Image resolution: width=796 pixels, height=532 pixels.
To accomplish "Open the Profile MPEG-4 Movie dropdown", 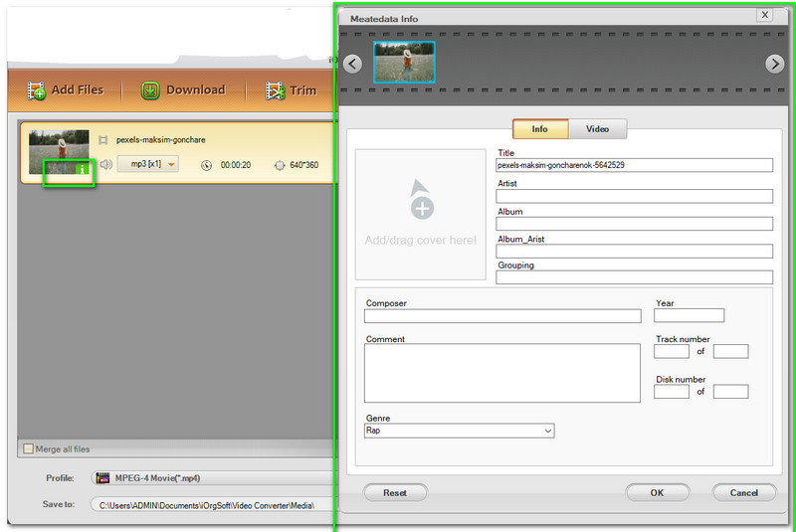I will click(211, 478).
